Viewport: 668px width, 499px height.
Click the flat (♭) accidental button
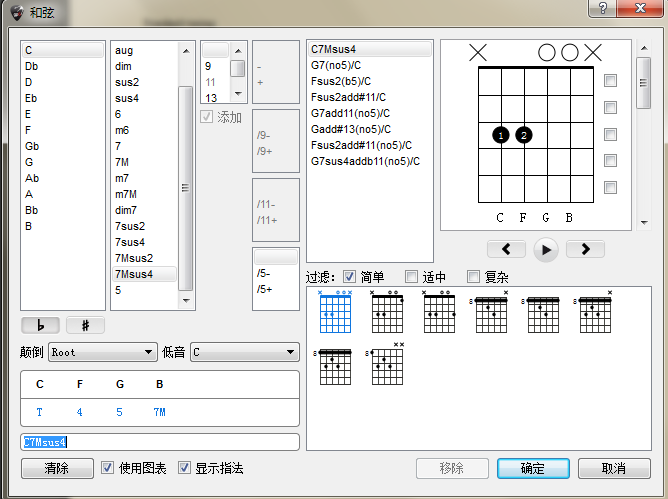pos(40,325)
